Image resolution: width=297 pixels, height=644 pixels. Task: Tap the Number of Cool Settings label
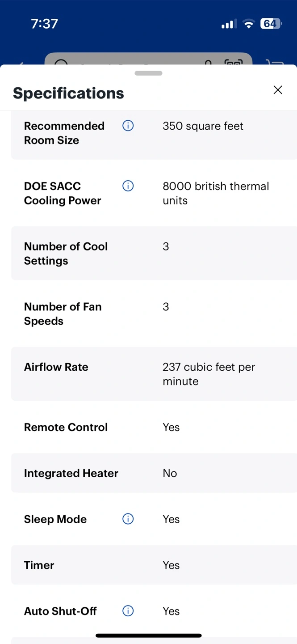[x=66, y=254]
